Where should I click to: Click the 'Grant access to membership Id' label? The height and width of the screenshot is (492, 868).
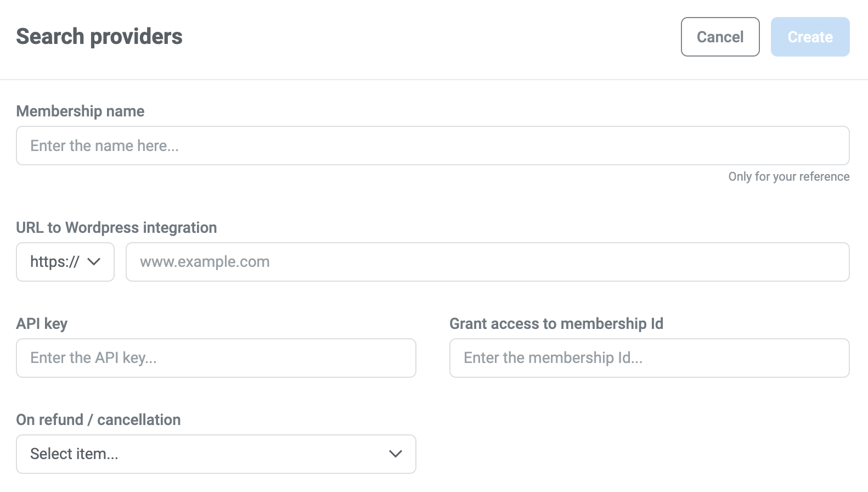pyautogui.click(x=556, y=323)
